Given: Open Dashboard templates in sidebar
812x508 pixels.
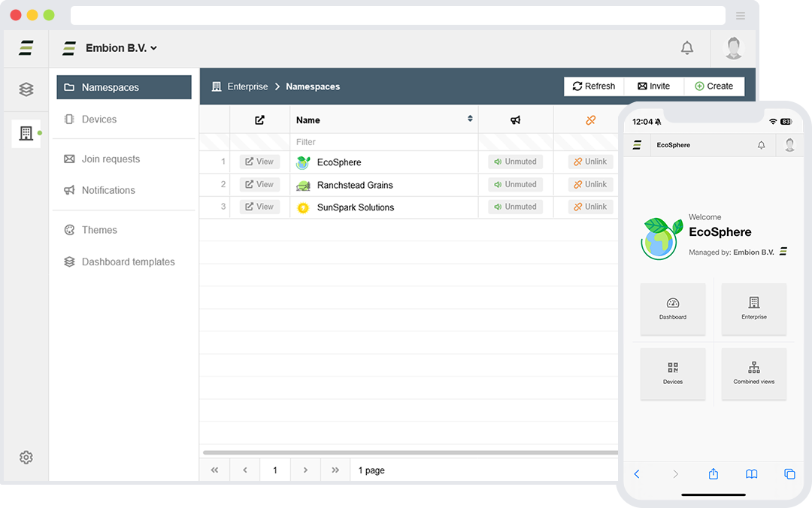Looking at the screenshot, I should pos(128,262).
